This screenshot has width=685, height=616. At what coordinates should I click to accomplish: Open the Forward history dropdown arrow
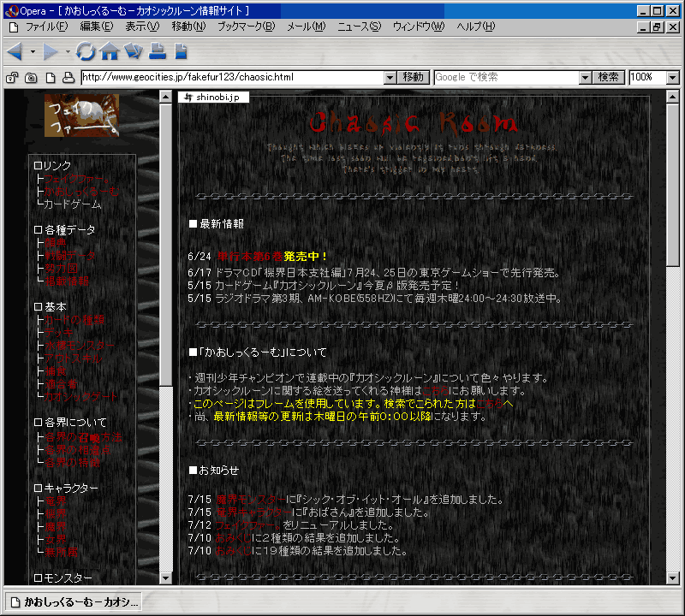68,51
